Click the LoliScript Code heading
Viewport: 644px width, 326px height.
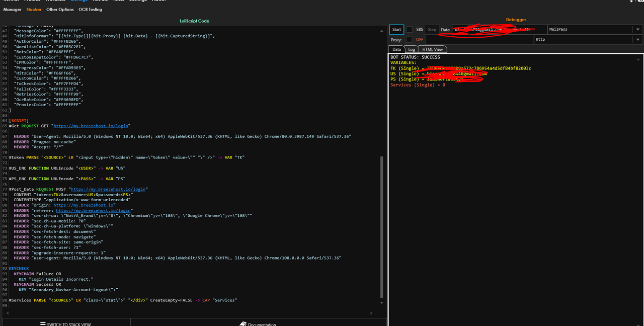[x=194, y=21]
